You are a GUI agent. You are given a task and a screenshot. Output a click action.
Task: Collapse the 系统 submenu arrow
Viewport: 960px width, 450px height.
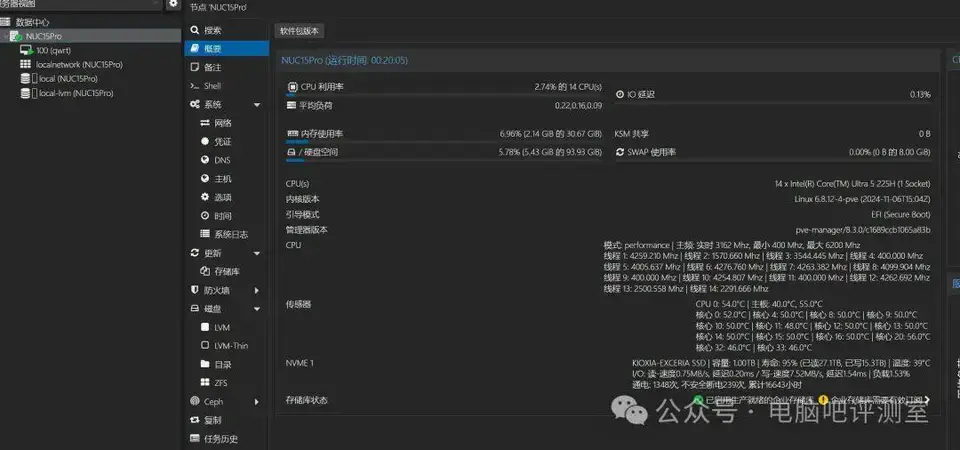(x=257, y=105)
